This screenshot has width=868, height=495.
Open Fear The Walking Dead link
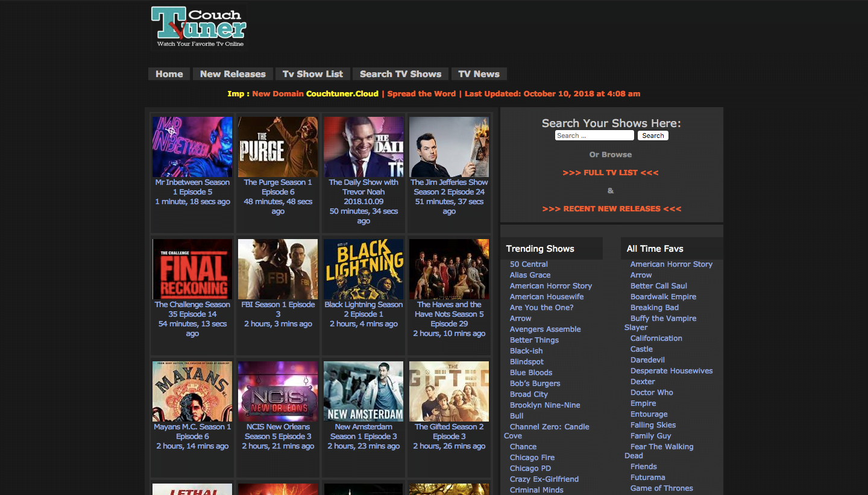[x=659, y=451]
